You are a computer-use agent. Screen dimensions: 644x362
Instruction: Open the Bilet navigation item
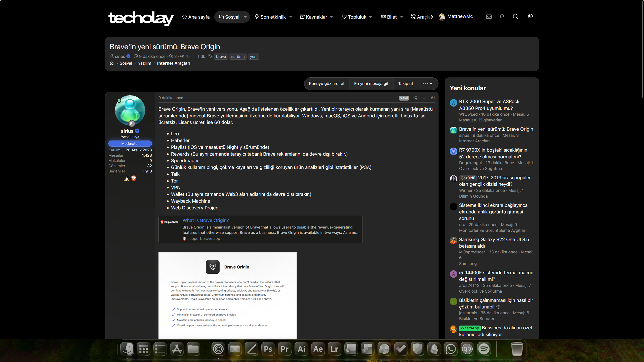tap(389, 17)
